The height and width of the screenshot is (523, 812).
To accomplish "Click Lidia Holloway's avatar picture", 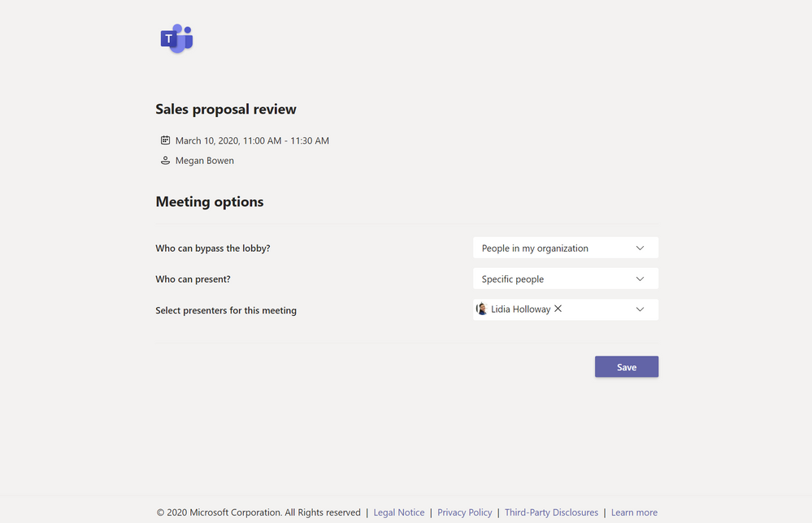I will 481,309.
